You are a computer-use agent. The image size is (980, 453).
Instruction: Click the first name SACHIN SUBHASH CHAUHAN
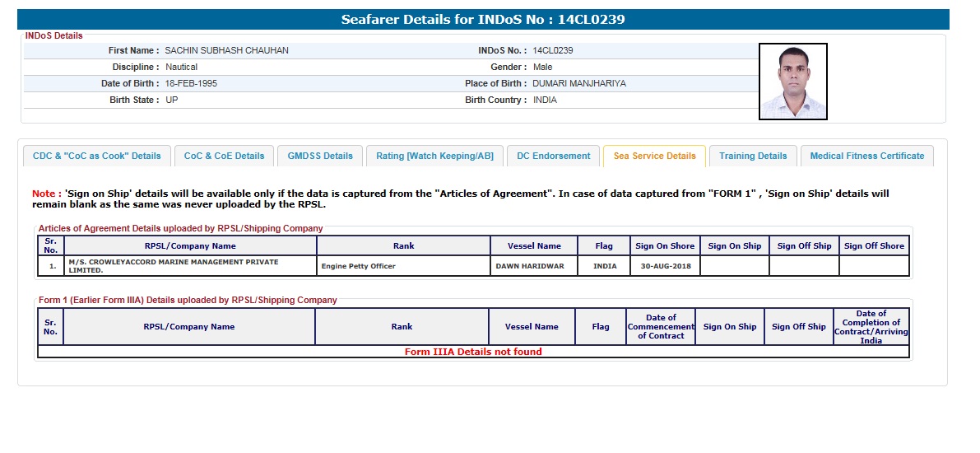[226, 50]
